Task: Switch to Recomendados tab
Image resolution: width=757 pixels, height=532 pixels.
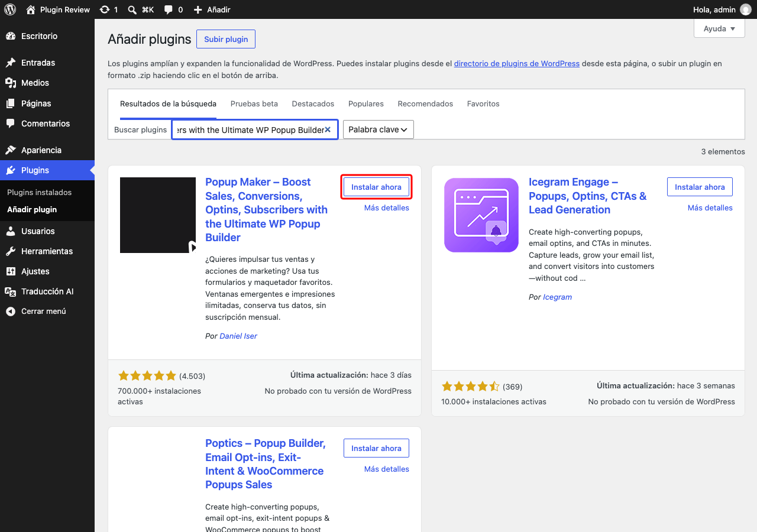Action: [425, 103]
